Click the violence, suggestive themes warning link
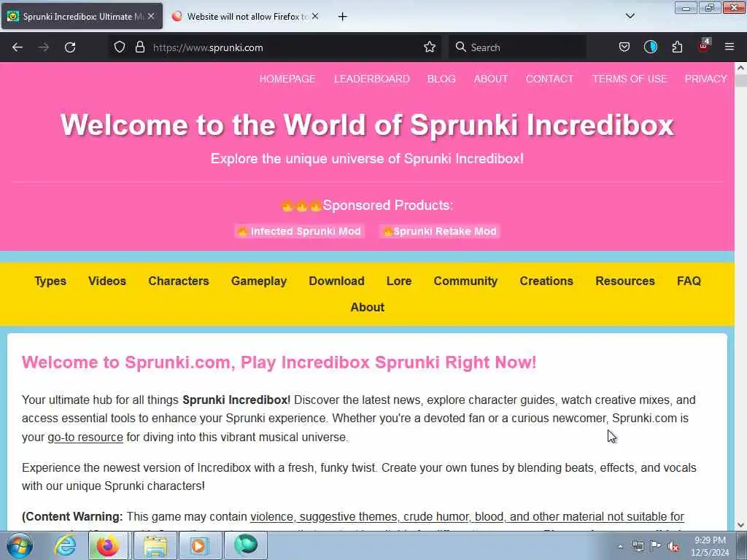 (x=467, y=517)
